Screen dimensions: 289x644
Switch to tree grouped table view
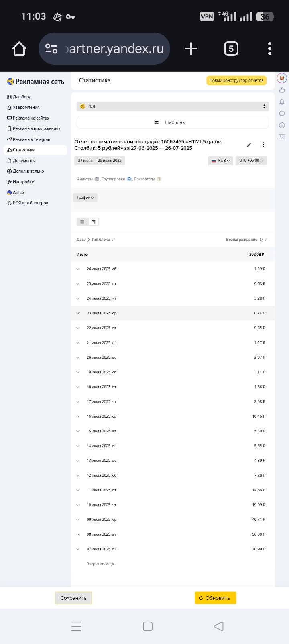94,222
